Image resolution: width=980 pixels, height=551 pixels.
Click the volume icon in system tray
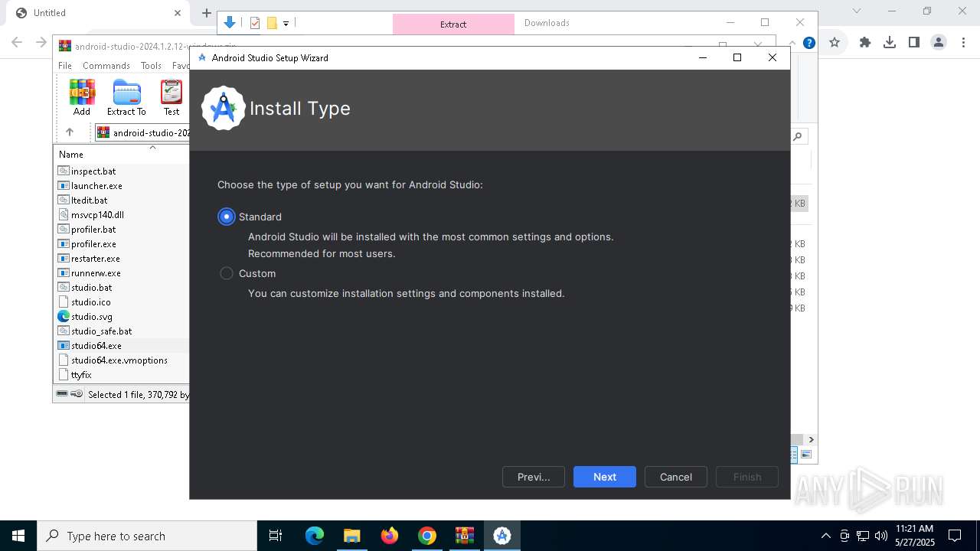[881, 536]
